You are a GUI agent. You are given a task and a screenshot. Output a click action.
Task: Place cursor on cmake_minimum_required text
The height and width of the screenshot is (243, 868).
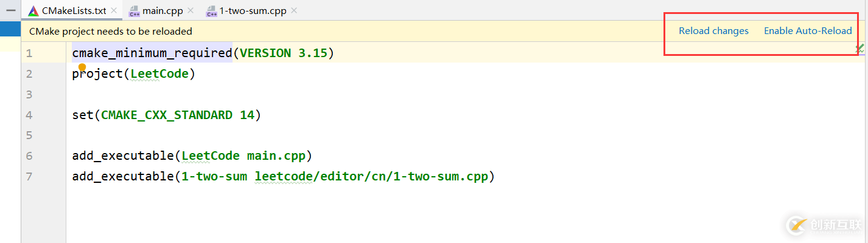point(152,53)
